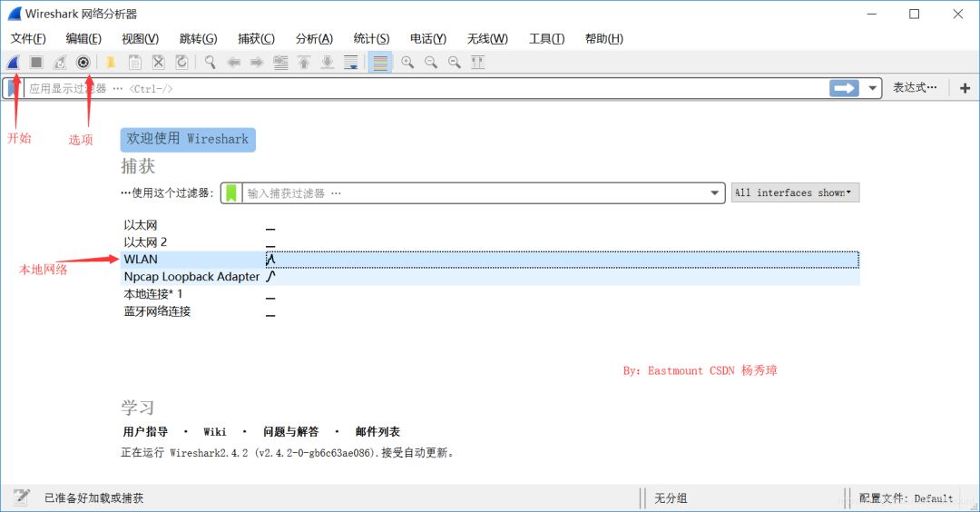Maximize the Wireshark window

(915, 14)
